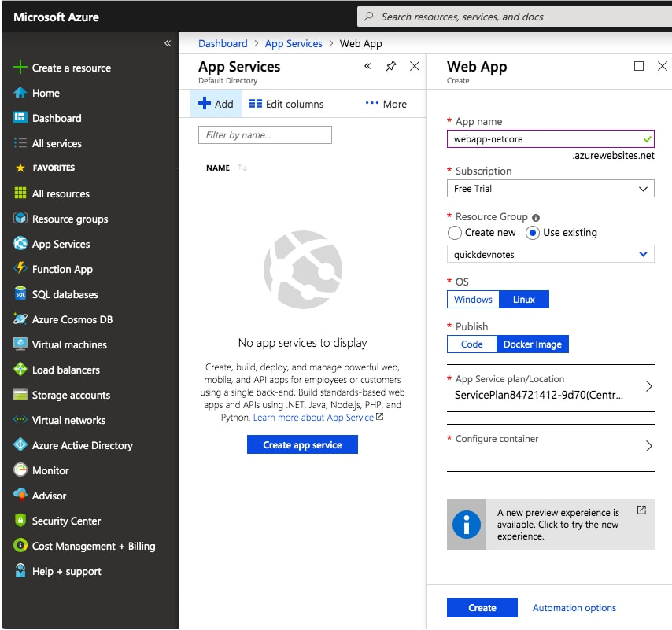Click the App Services breadcrumb link
This screenshot has width=672, height=630.
[294, 44]
